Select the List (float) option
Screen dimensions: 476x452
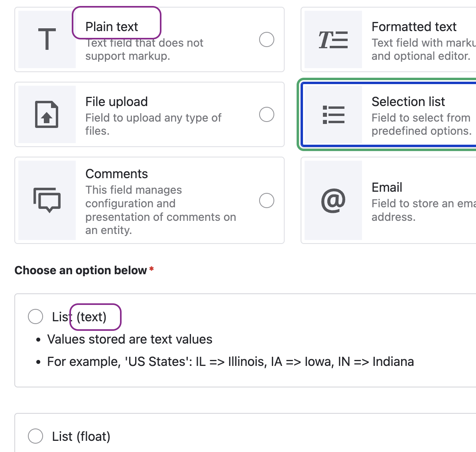pyautogui.click(x=35, y=436)
